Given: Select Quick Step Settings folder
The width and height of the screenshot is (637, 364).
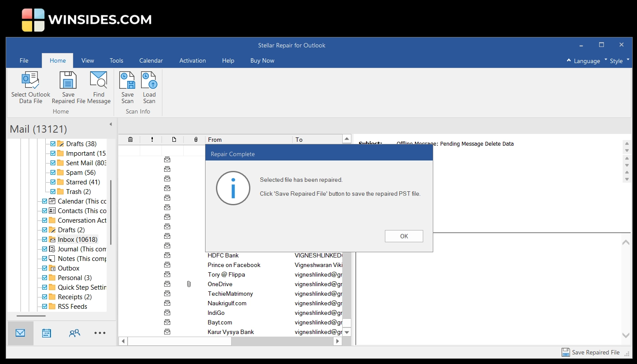Looking at the screenshot, I should pyautogui.click(x=82, y=287).
